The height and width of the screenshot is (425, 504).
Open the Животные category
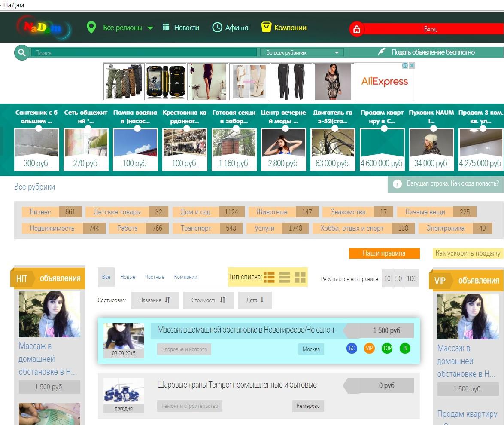283,212
